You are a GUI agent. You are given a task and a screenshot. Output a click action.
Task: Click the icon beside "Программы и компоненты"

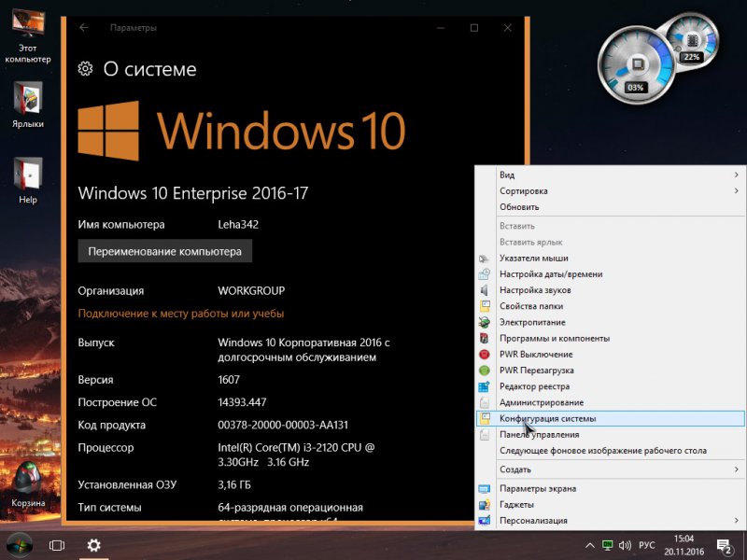(x=484, y=339)
